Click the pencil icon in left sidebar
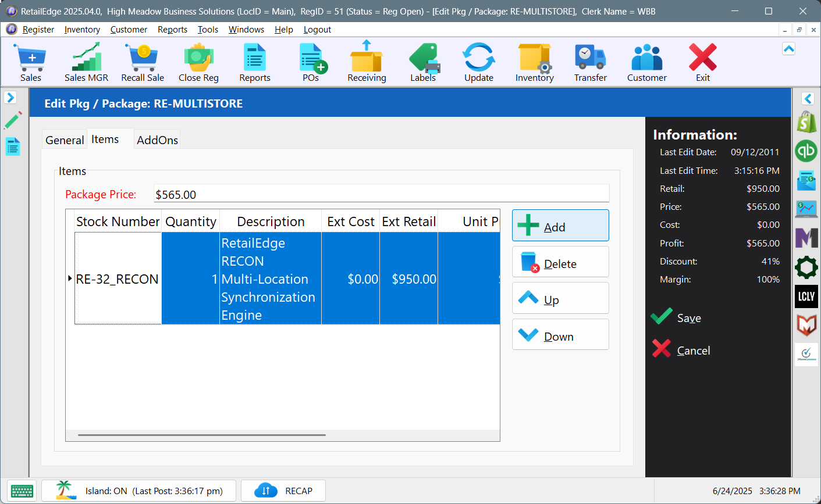 pos(13,120)
